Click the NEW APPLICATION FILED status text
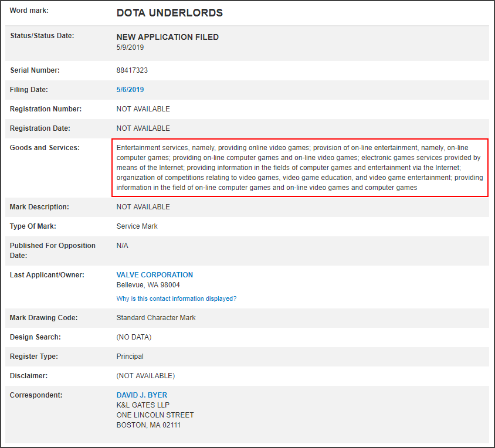The width and height of the screenshot is (495, 448). [167, 37]
